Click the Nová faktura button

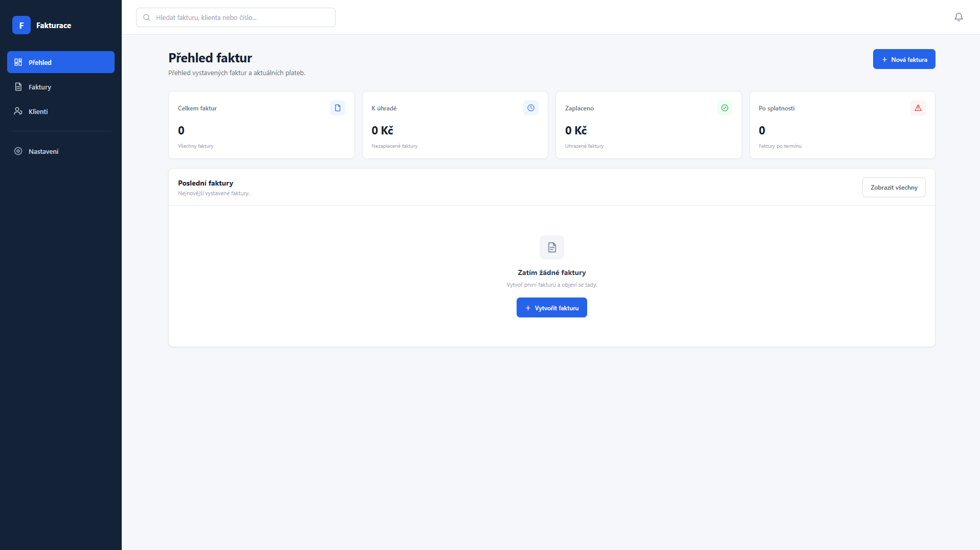[x=904, y=59]
